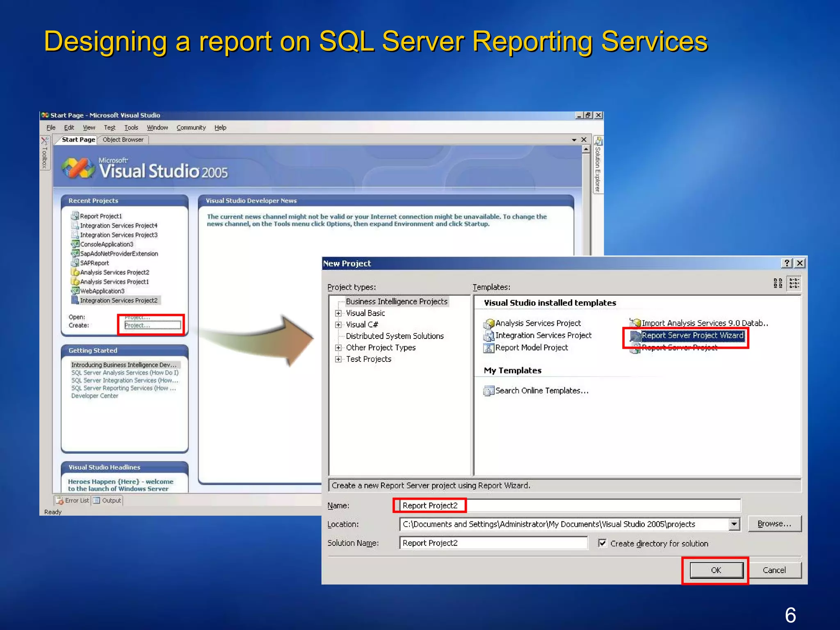The image size is (840, 630).
Task: Click the OK button
Action: pyautogui.click(x=716, y=570)
